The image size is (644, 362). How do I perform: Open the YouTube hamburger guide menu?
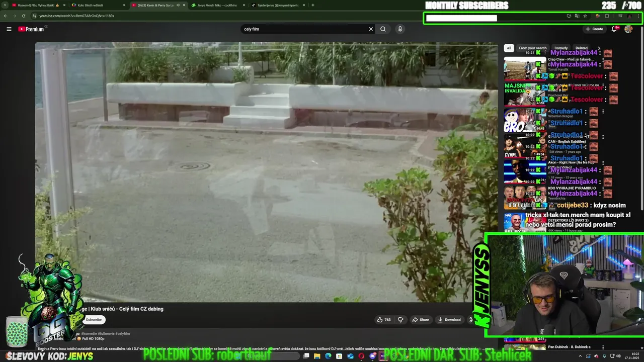click(x=9, y=29)
